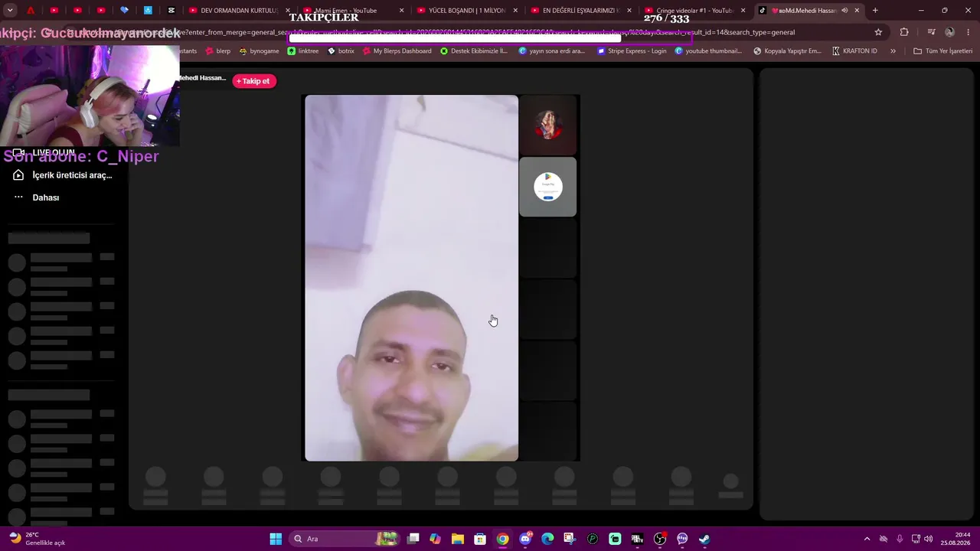Open Steam from the taskbar
This screenshot has width=980, height=551.
(x=704, y=539)
